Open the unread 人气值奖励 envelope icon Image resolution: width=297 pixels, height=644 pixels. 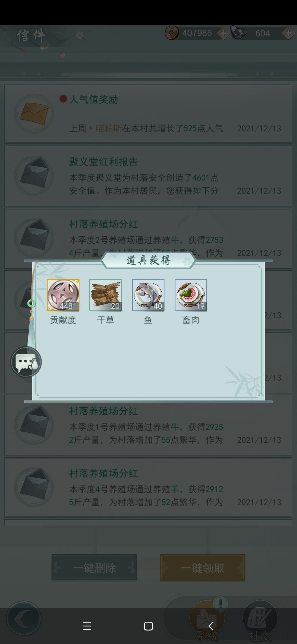34,113
